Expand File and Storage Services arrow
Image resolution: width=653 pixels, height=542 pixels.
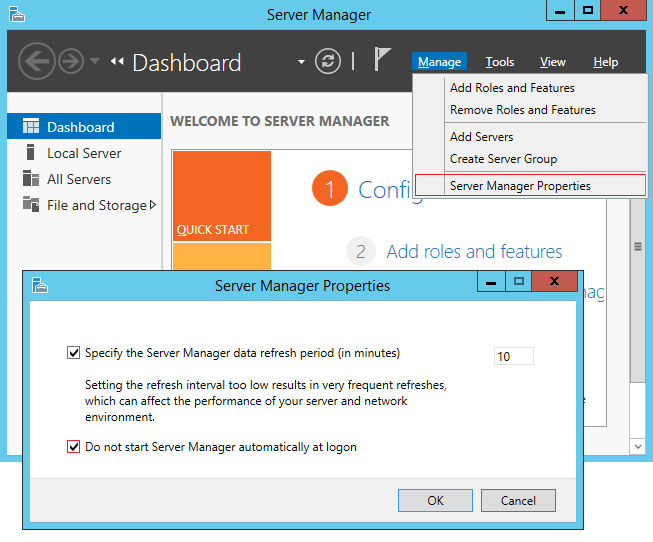pyautogui.click(x=153, y=205)
